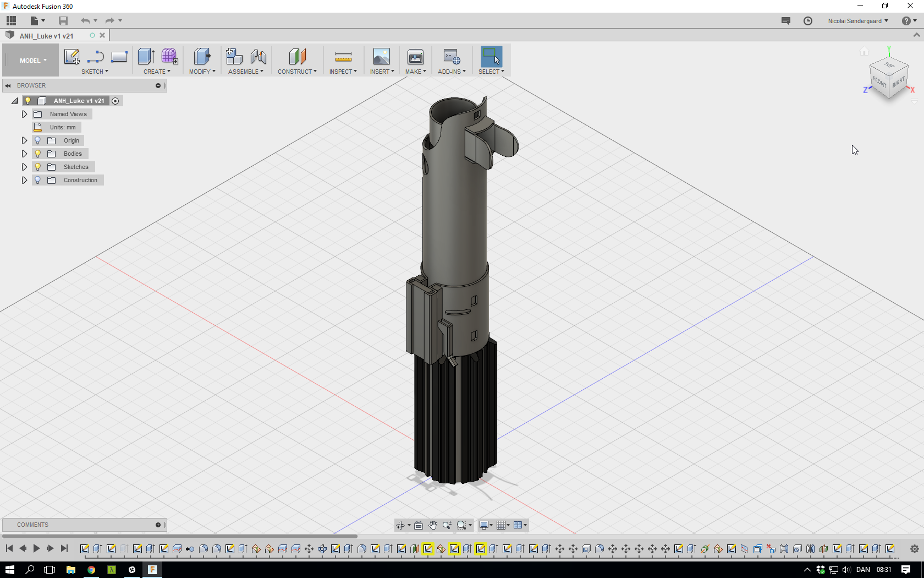Open timeline settings gear

915,549
